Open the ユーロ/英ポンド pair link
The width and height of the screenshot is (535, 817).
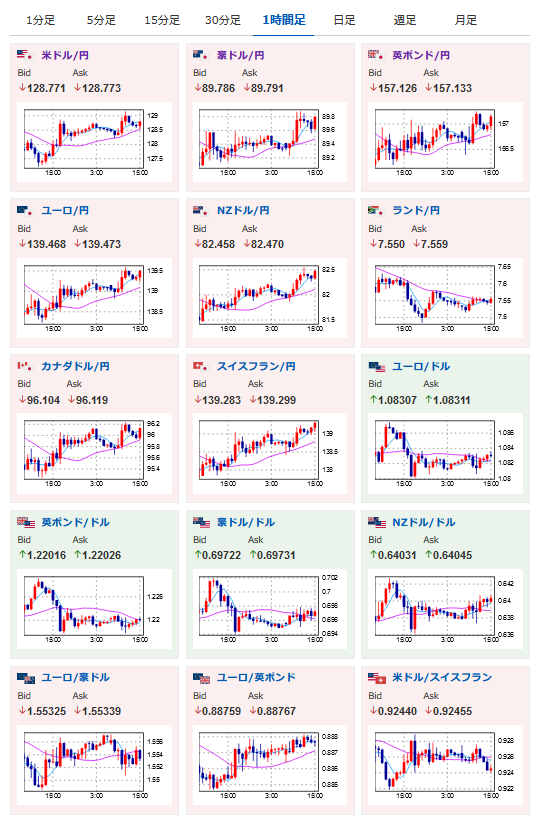click(256, 677)
